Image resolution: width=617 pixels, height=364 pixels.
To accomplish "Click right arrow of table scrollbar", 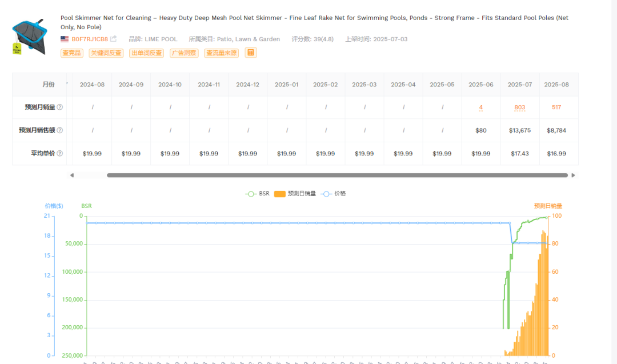I will pos(574,175).
